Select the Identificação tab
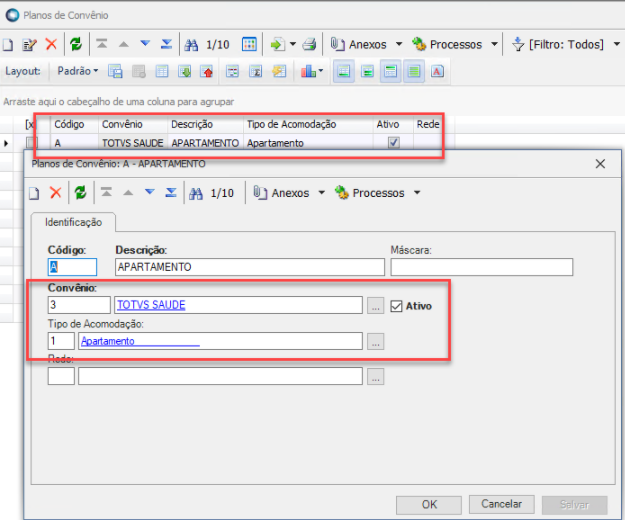The image size is (625, 520). click(73, 222)
